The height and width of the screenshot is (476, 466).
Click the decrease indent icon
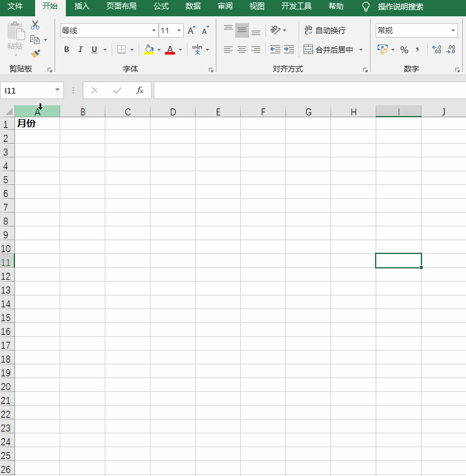pos(275,49)
